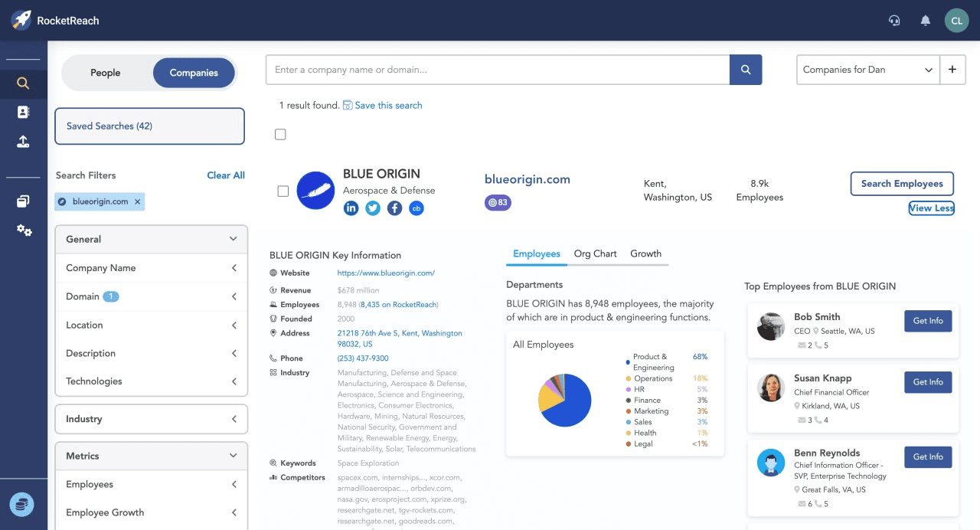
Task: Tick the BLUE ORIGIN row checkbox
Action: point(283,191)
